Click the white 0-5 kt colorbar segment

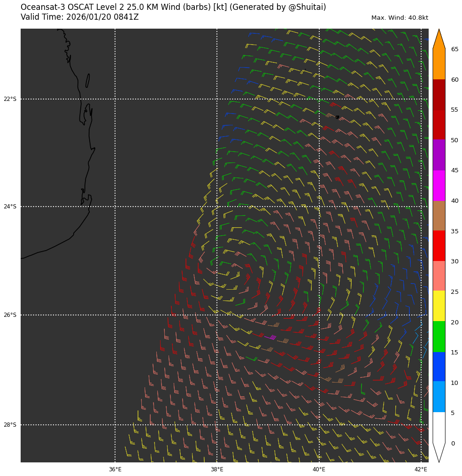click(x=439, y=427)
